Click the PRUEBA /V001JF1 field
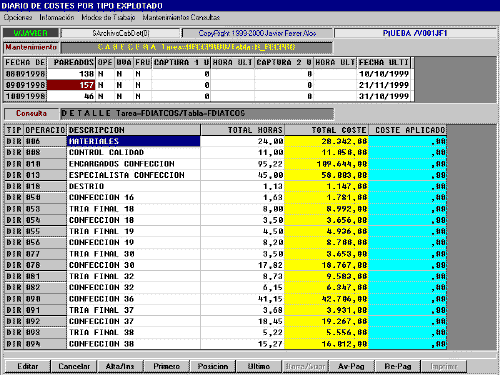Screen dimensions: 500x375 (x=415, y=33)
